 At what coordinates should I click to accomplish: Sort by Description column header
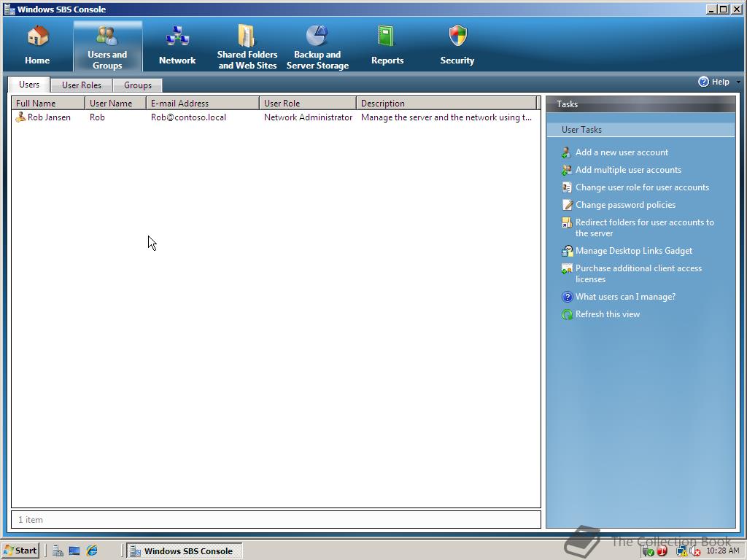(x=446, y=104)
